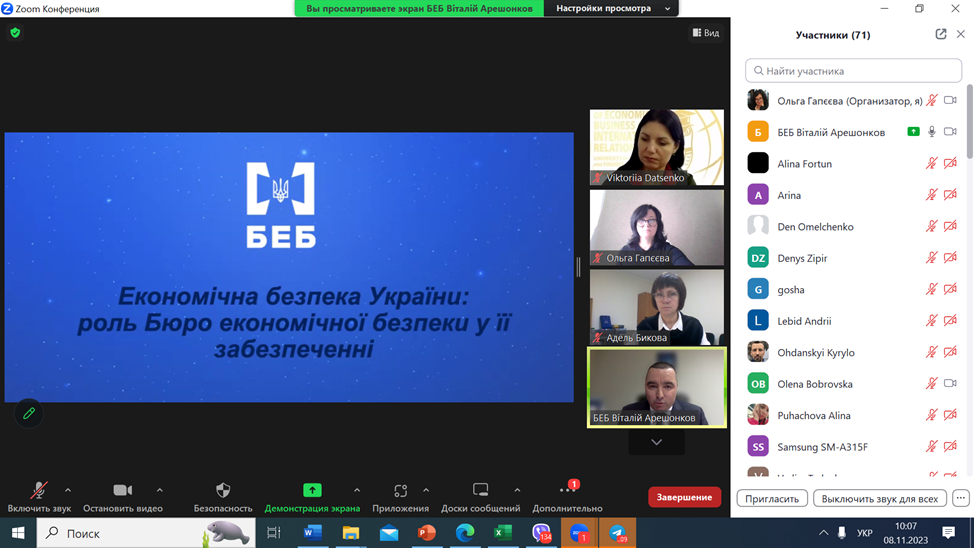Open the Вид layout menu
This screenshot has height=548, width=974.
[x=706, y=32]
